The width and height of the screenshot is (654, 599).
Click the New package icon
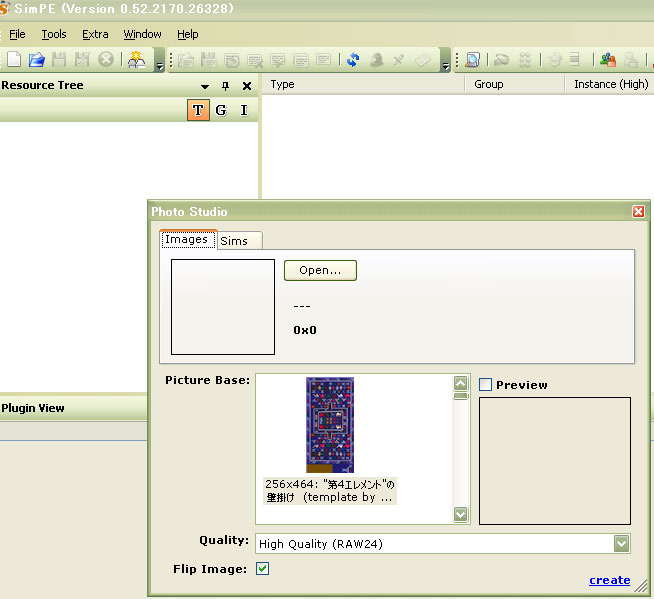14,60
